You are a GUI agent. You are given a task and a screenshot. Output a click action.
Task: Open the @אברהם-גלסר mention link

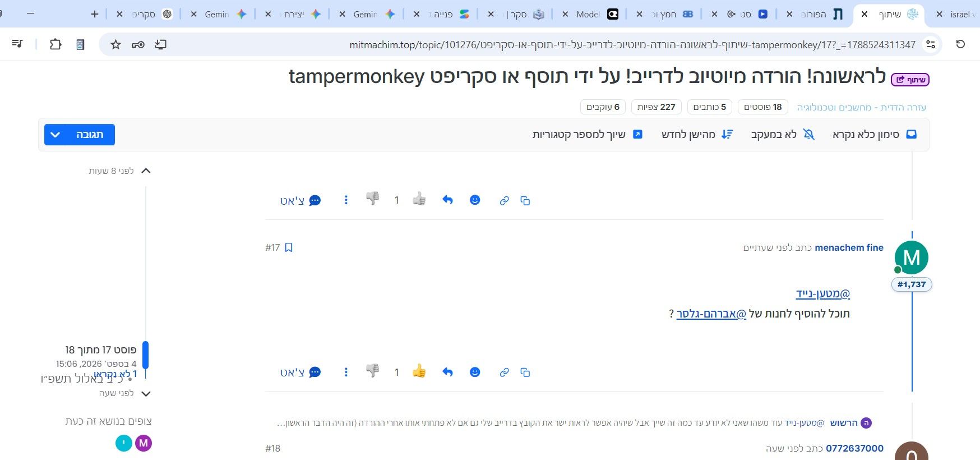(x=711, y=314)
